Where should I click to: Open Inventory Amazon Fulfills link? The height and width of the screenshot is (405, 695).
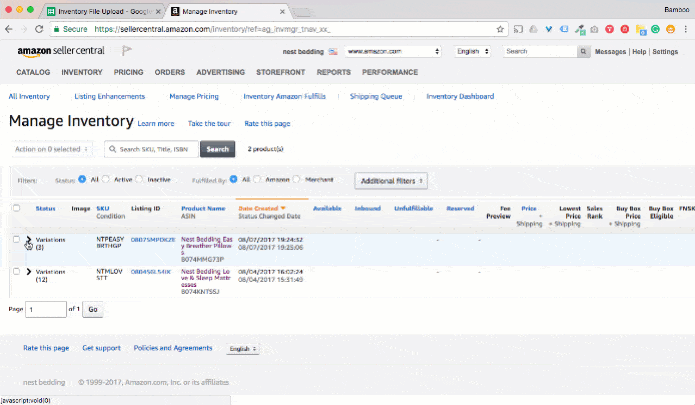(285, 96)
